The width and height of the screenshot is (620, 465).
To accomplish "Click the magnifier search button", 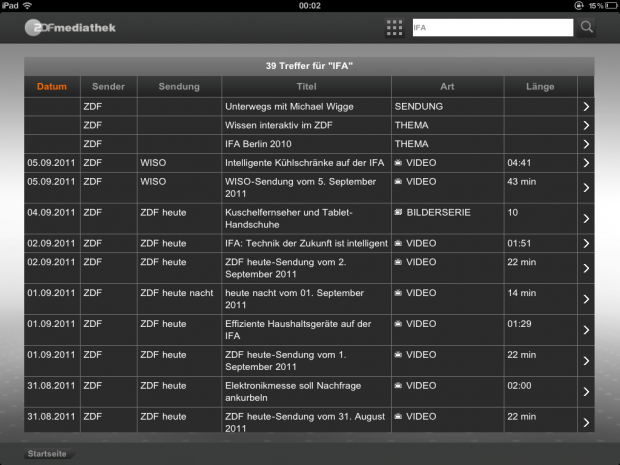I will click(x=586, y=27).
